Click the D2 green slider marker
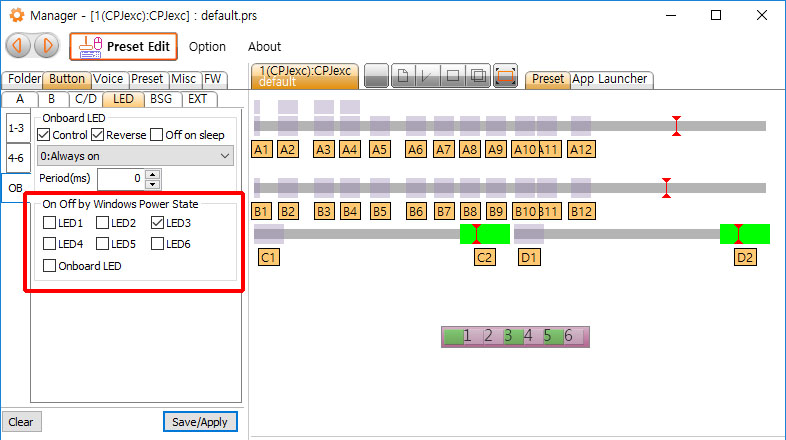This screenshot has height=440, width=786. tap(745, 234)
